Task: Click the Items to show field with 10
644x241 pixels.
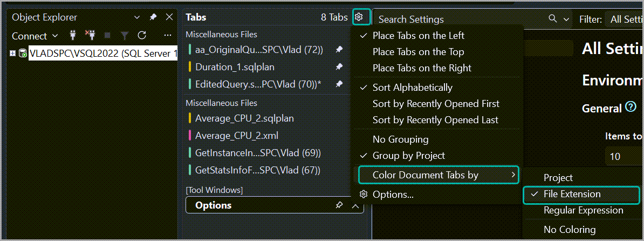Action: [624, 157]
